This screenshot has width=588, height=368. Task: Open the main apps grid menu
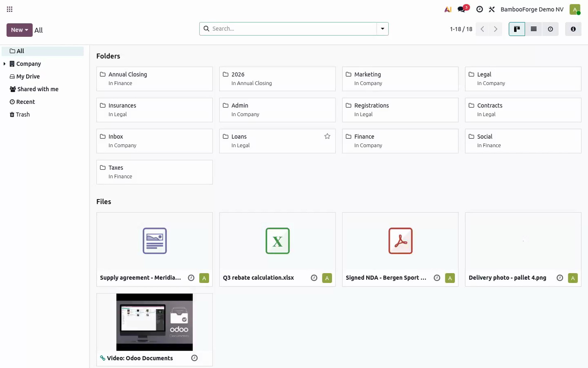tap(10, 9)
